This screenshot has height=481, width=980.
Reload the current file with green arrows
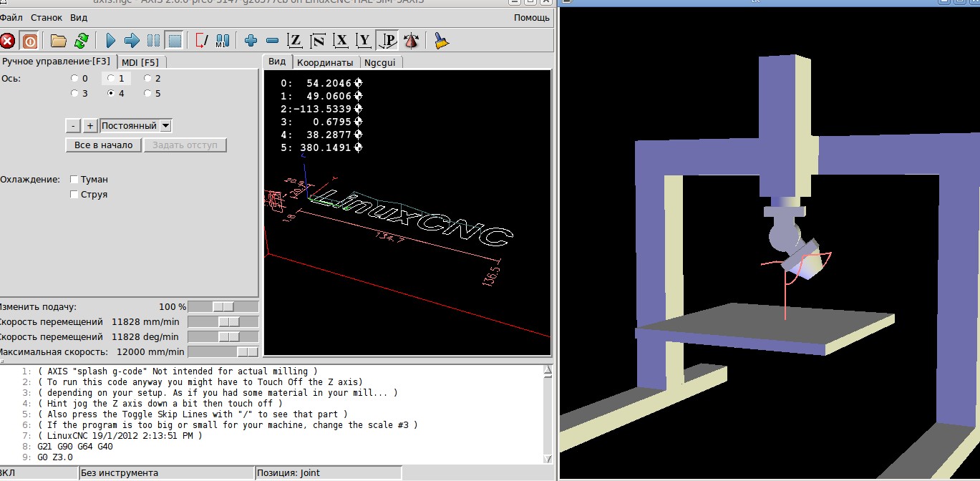click(81, 40)
